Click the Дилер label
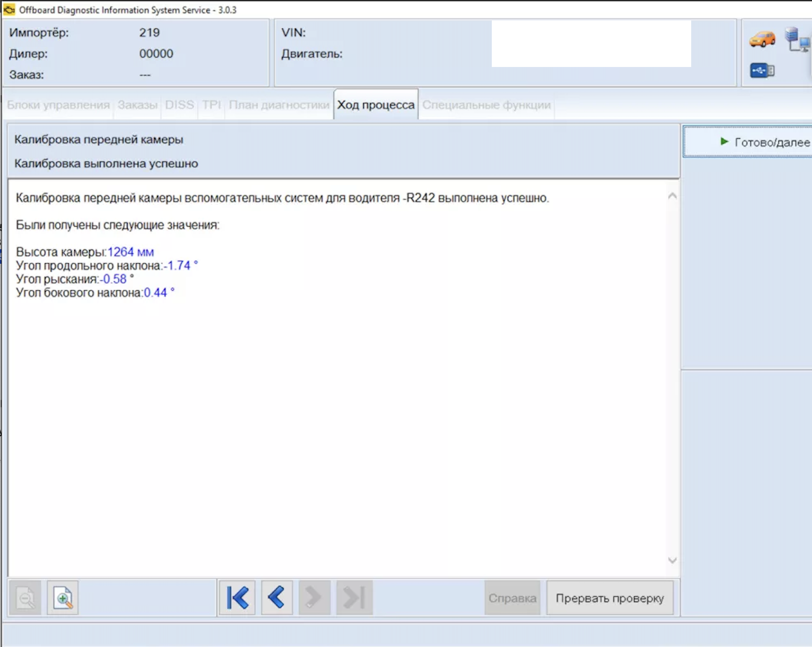This screenshot has width=812, height=647. click(x=28, y=54)
